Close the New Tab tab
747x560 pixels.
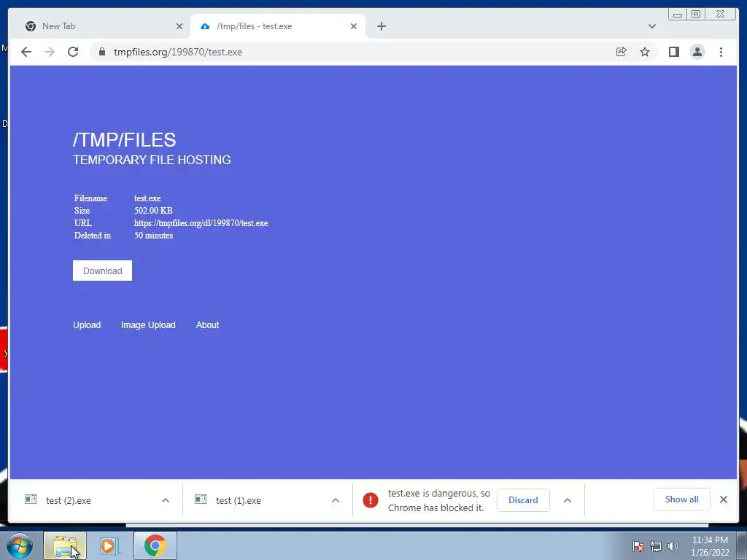pyautogui.click(x=179, y=26)
